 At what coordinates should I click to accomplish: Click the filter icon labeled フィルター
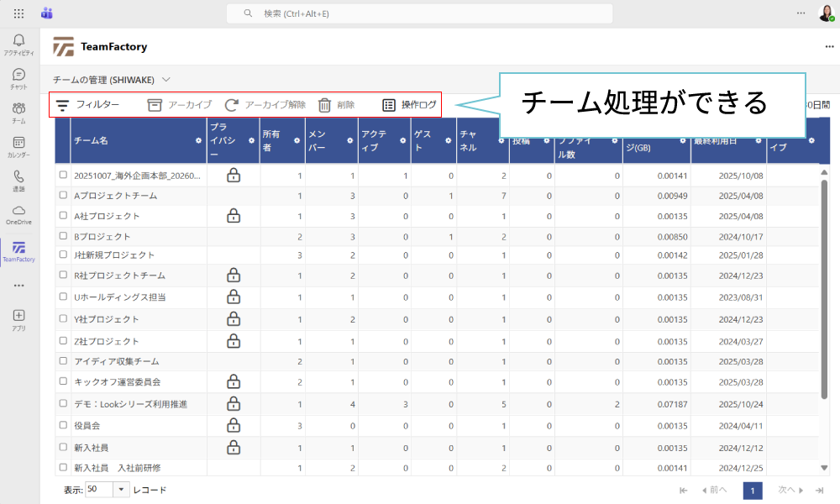click(x=63, y=105)
